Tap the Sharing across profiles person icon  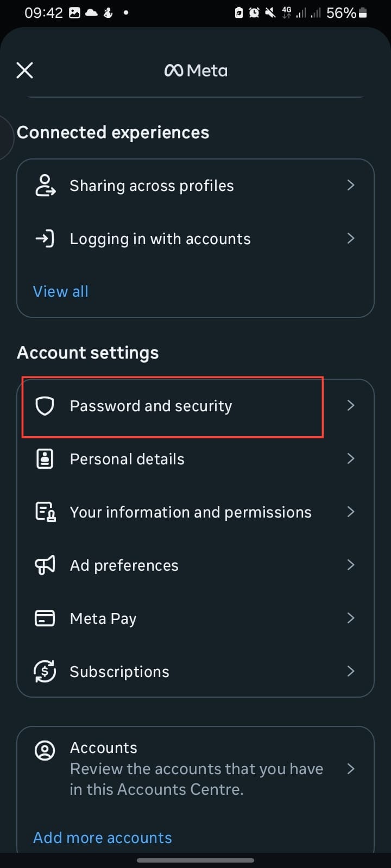[45, 186]
